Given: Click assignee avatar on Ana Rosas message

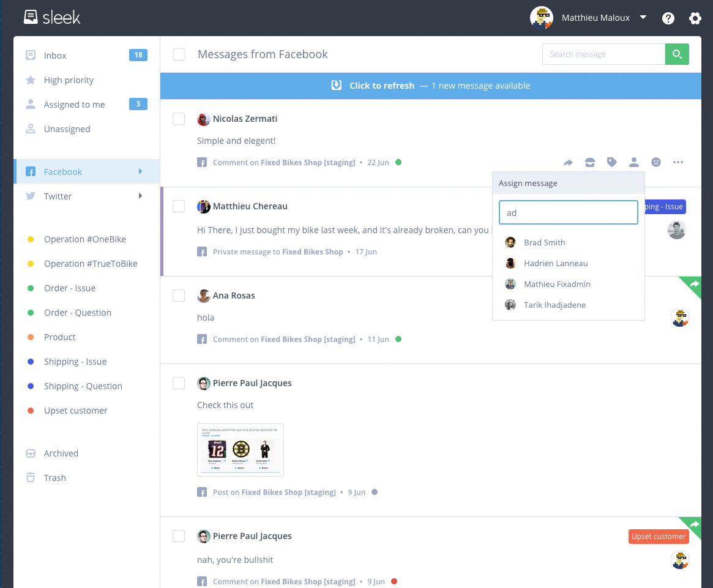Looking at the screenshot, I should coord(680,318).
